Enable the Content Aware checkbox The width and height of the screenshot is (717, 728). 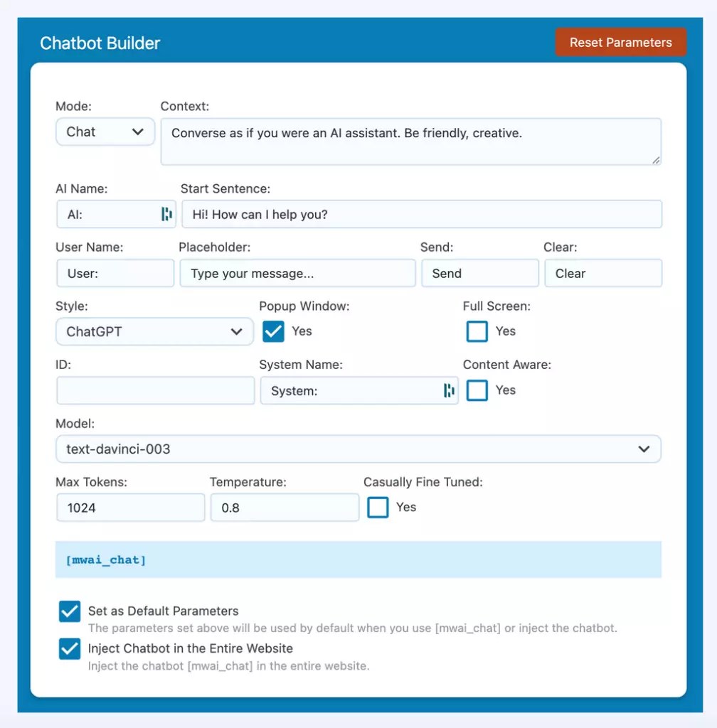point(477,390)
